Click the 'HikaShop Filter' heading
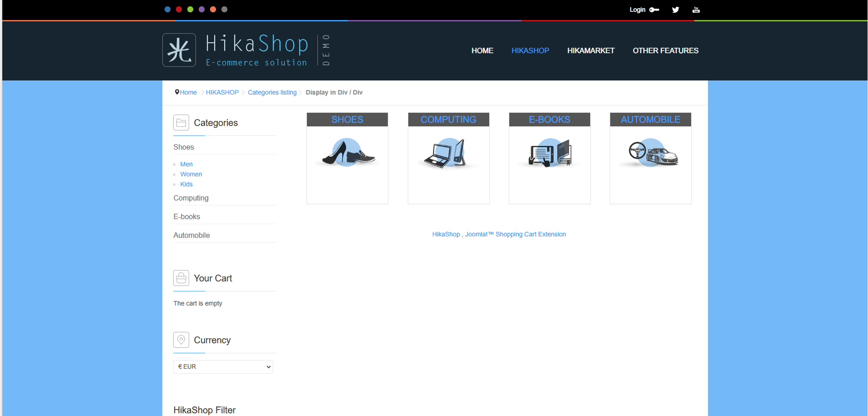This screenshot has width=868, height=416. tap(205, 410)
